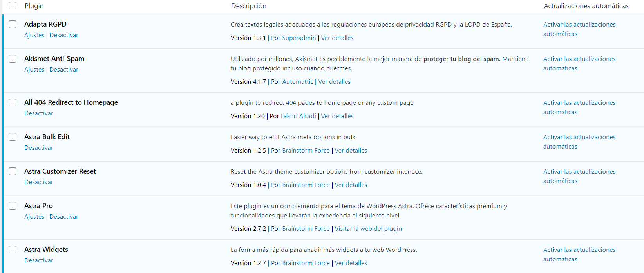Check the Astra Bulk Edit checkbox
Screen dimensions: 644x273
pyautogui.click(x=13, y=137)
